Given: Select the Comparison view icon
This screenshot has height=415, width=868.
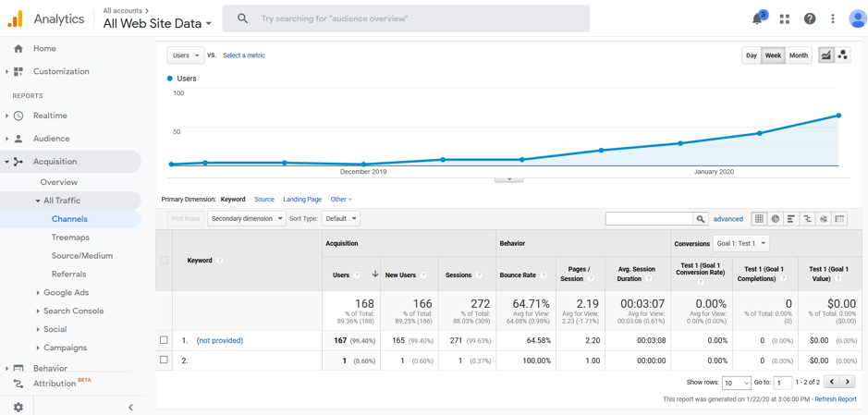Looking at the screenshot, I should (x=808, y=219).
